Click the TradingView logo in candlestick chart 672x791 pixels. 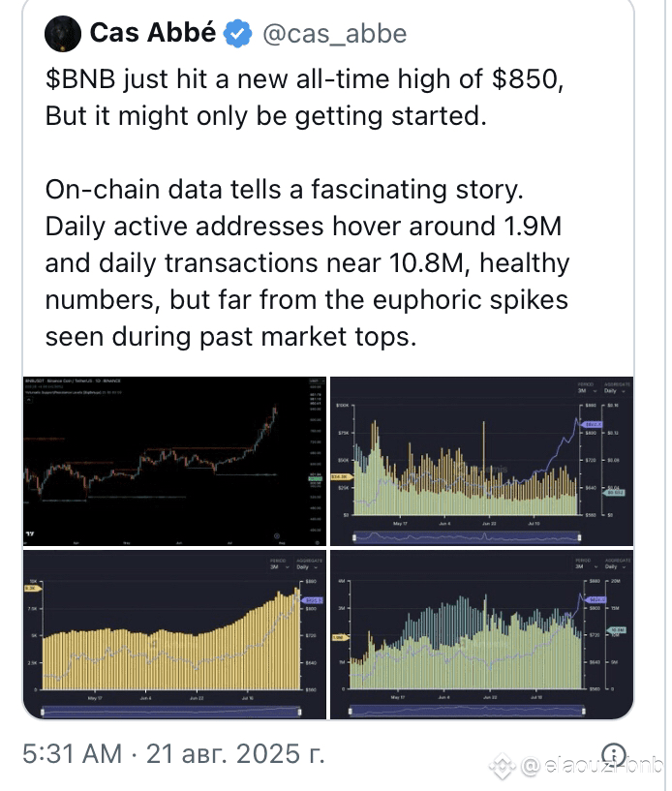coord(30,533)
